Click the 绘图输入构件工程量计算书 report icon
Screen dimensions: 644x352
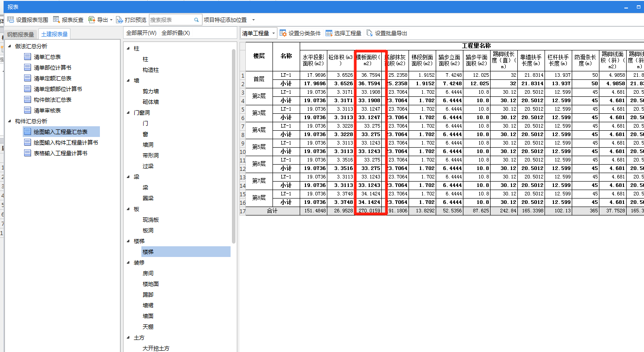coord(28,142)
